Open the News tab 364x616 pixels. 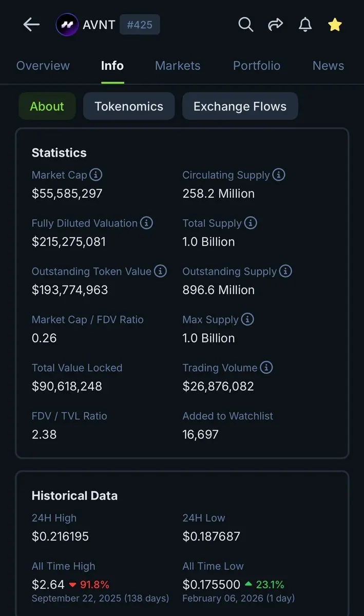328,66
